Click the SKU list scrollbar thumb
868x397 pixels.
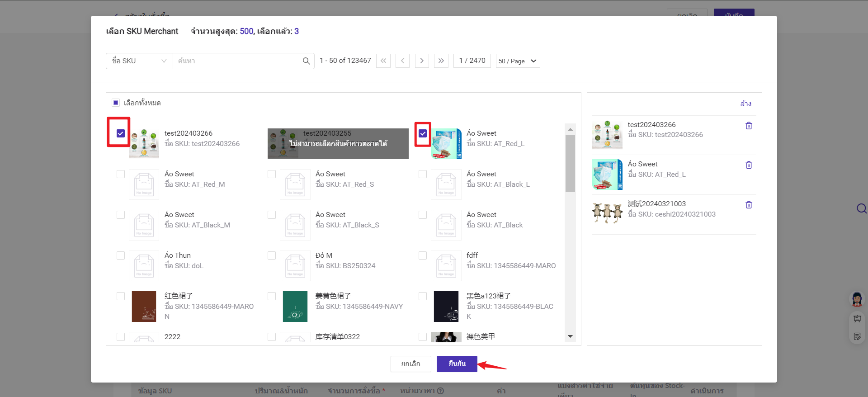pyautogui.click(x=570, y=163)
